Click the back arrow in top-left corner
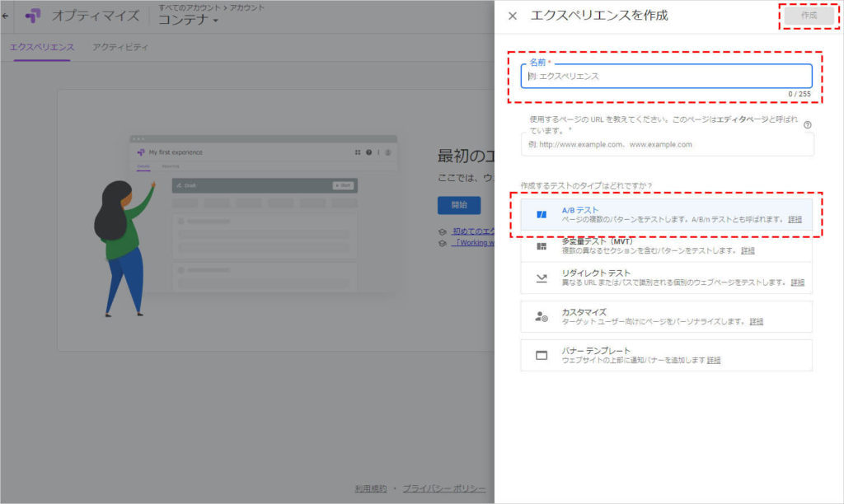844x504 pixels. [x=6, y=16]
